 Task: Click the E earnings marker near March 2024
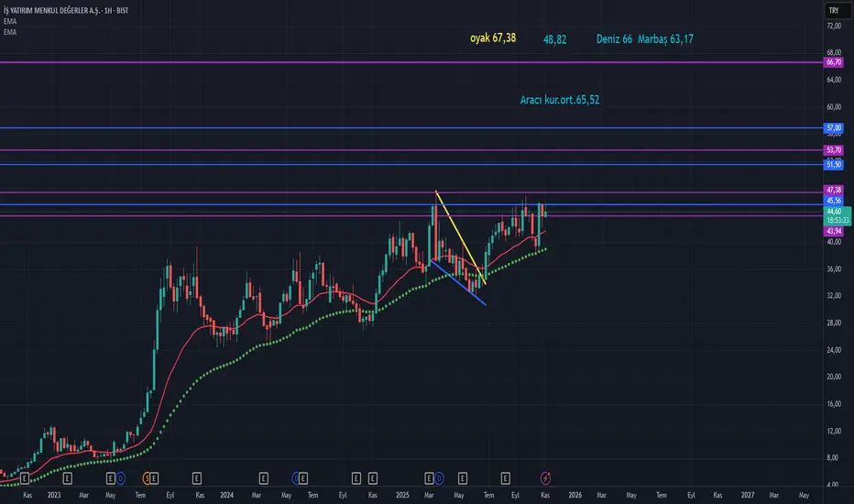tap(263, 477)
